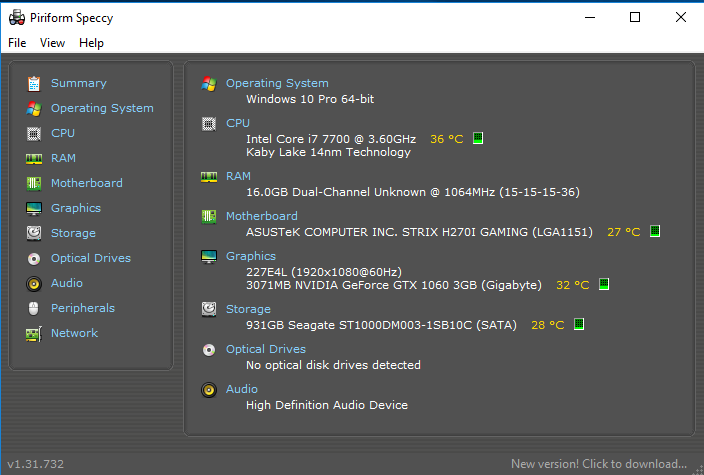Click the Operating System heading link in summary
This screenshot has width=704, height=475.
[x=277, y=84]
